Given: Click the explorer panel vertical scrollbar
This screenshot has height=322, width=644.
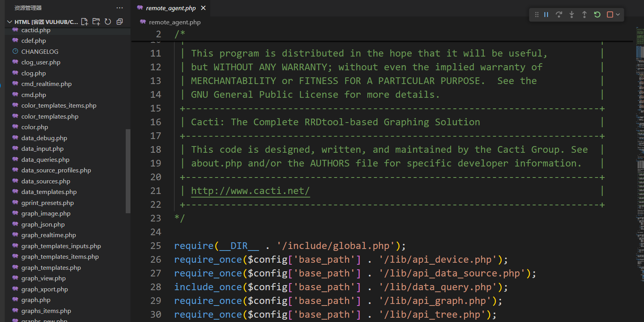Looking at the screenshot, I should click(128, 171).
